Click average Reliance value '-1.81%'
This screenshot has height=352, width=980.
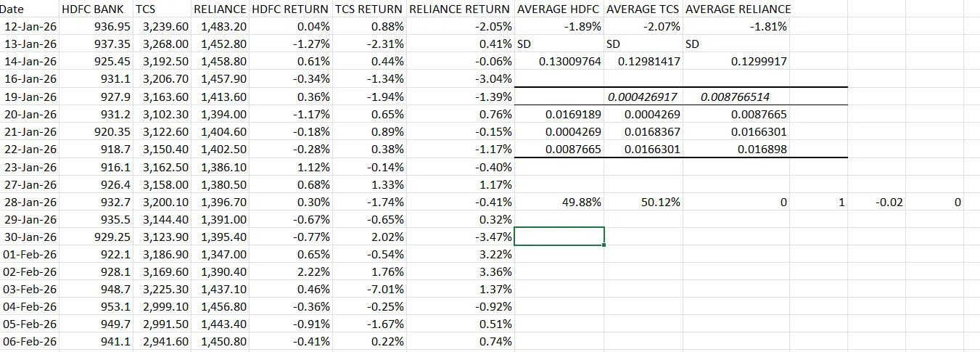coord(737,27)
